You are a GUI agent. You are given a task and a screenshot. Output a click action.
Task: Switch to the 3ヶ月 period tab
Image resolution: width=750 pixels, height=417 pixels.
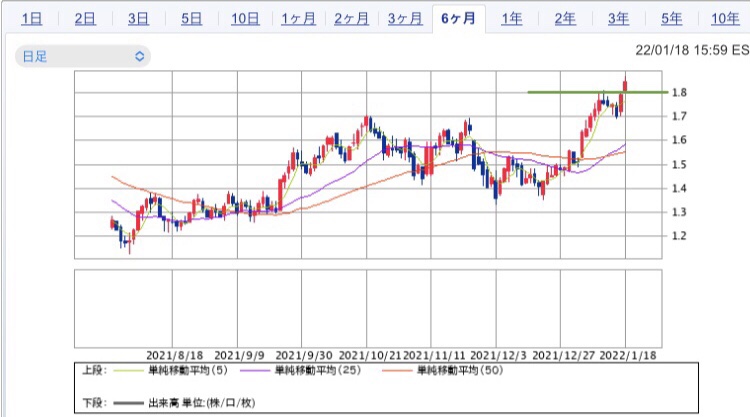pos(405,19)
